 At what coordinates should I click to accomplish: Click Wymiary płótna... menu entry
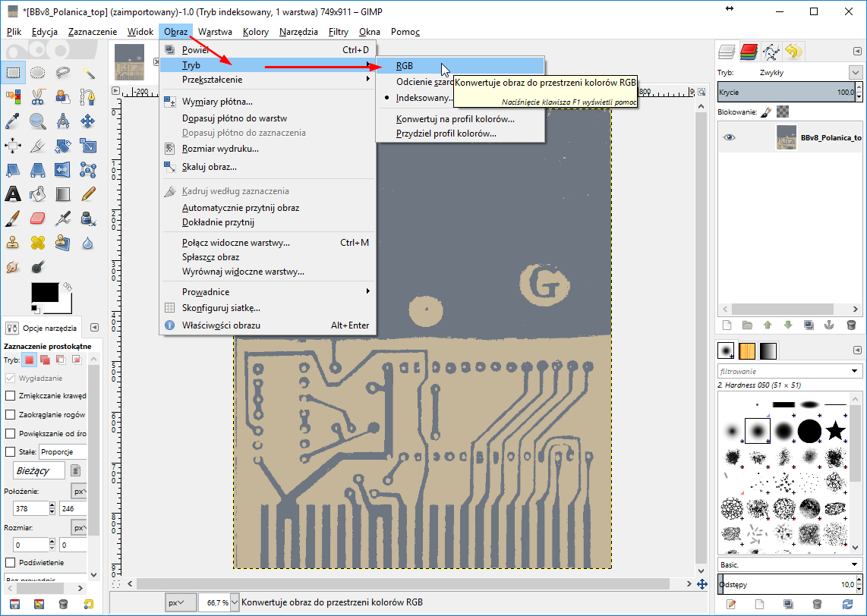click(x=268, y=102)
